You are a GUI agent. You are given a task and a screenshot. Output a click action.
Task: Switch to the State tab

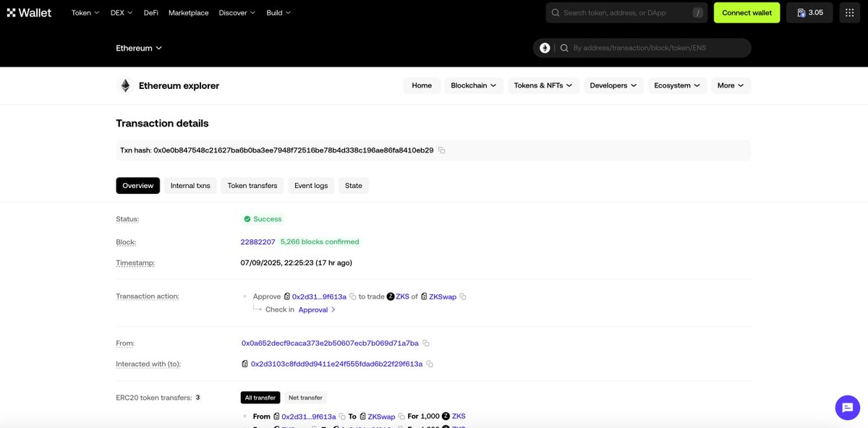354,186
